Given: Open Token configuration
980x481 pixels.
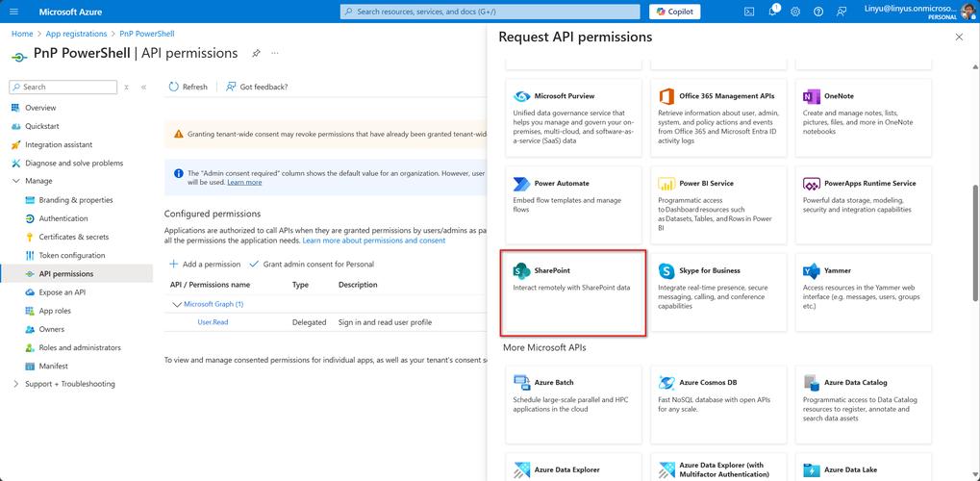Looking at the screenshot, I should [x=72, y=255].
